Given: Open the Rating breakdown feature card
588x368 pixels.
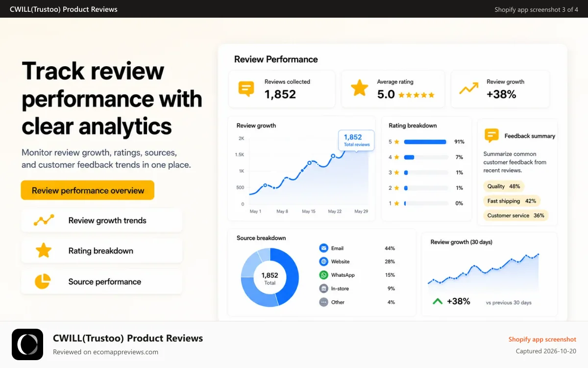Looking at the screenshot, I should 101,251.
